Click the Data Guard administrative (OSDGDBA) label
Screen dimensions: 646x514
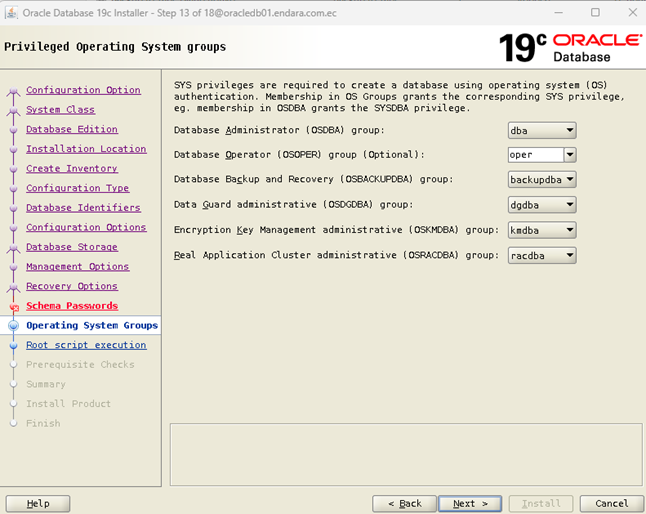(293, 204)
